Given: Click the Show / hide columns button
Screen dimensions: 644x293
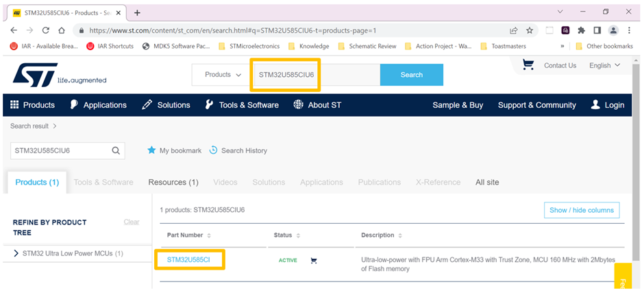Looking at the screenshot, I should (x=582, y=210).
